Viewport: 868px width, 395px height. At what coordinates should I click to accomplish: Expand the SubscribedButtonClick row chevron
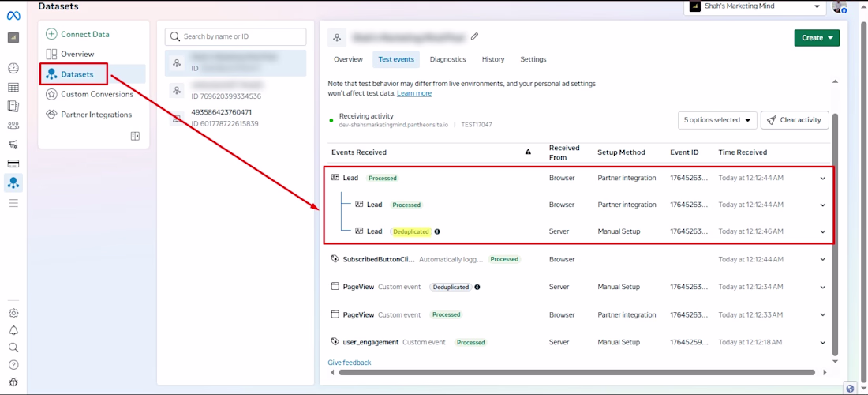pos(822,259)
